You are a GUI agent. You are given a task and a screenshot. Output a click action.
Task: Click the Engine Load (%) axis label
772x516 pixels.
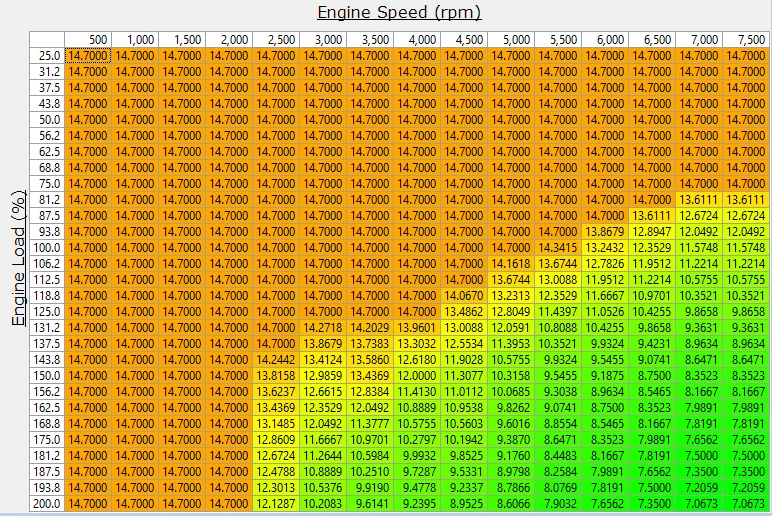18,260
